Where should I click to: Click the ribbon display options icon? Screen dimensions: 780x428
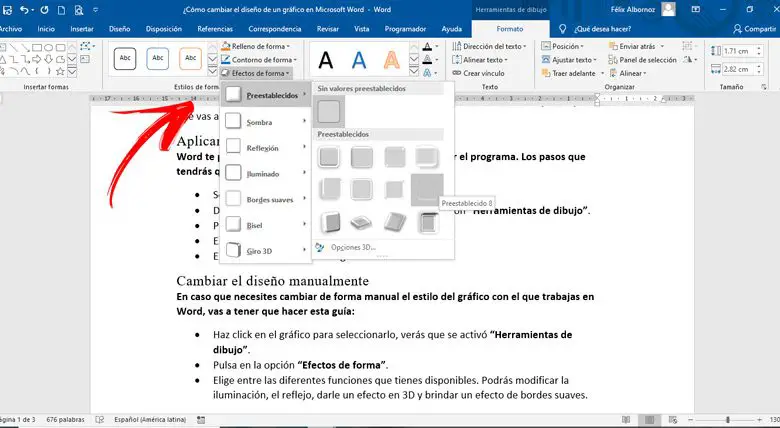point(695,9)
